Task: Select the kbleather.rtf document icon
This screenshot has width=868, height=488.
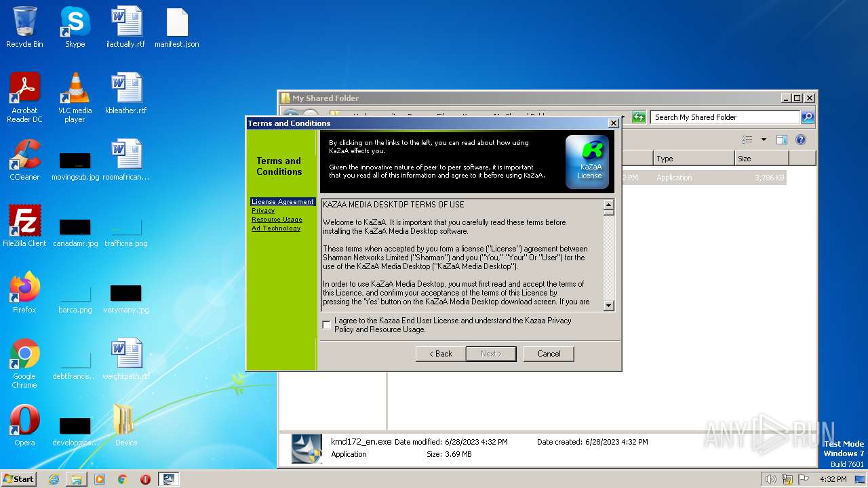Action: tap(126, 94)
